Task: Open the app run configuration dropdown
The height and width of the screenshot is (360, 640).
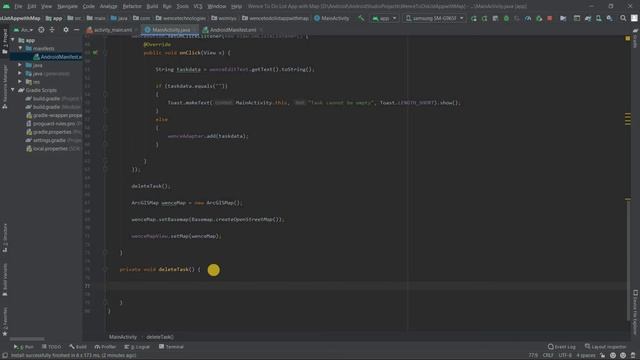Action: point(384,18)
